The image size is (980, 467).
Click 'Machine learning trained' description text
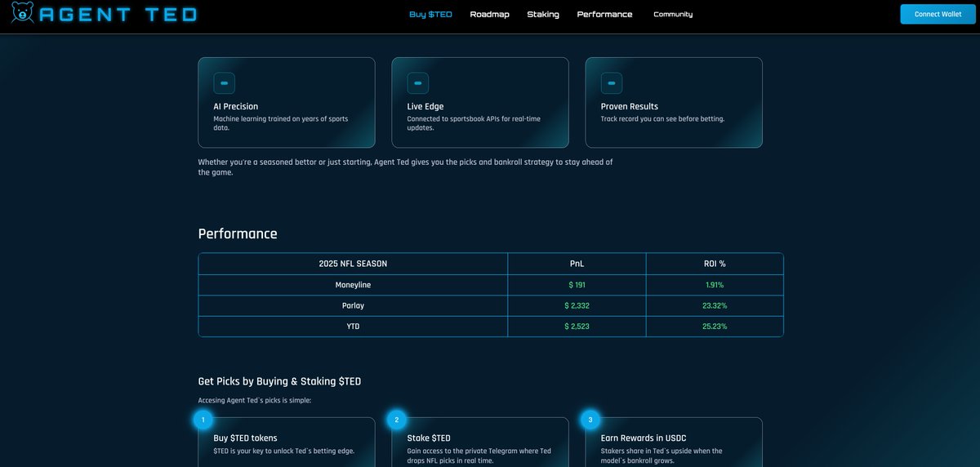click(281, 123)
